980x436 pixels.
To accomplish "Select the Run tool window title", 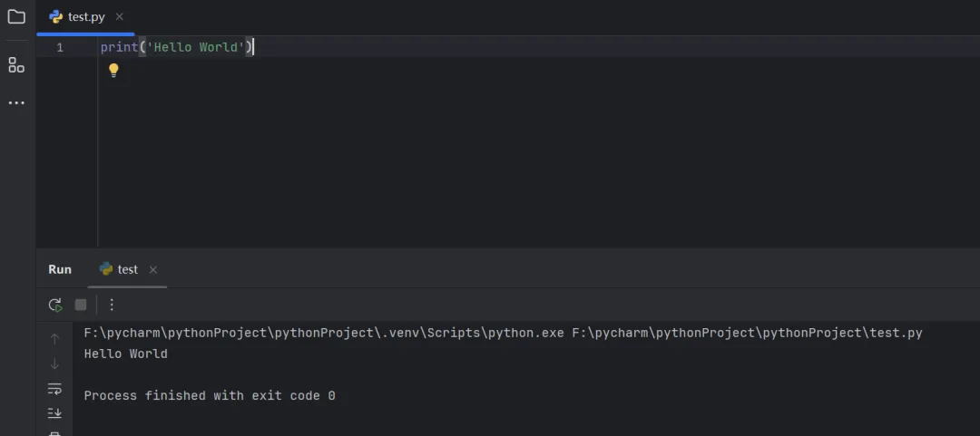I will pos(60,269).
